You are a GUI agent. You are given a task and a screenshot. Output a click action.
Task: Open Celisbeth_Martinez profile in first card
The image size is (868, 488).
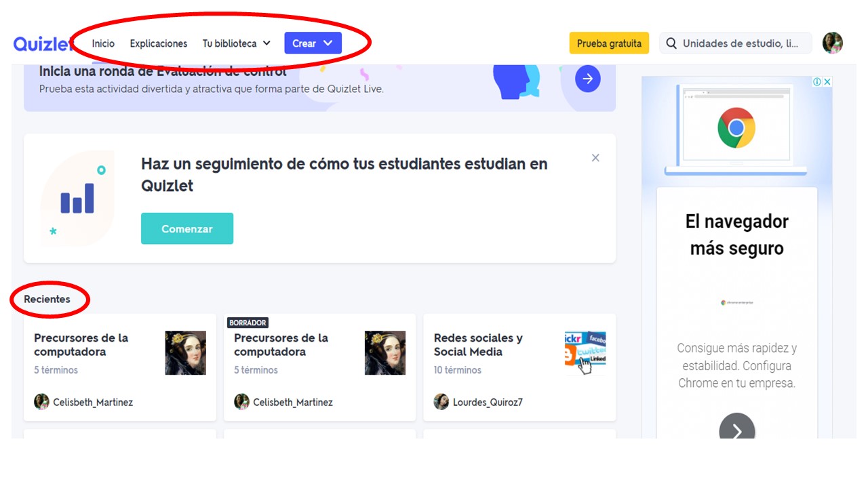93,402
